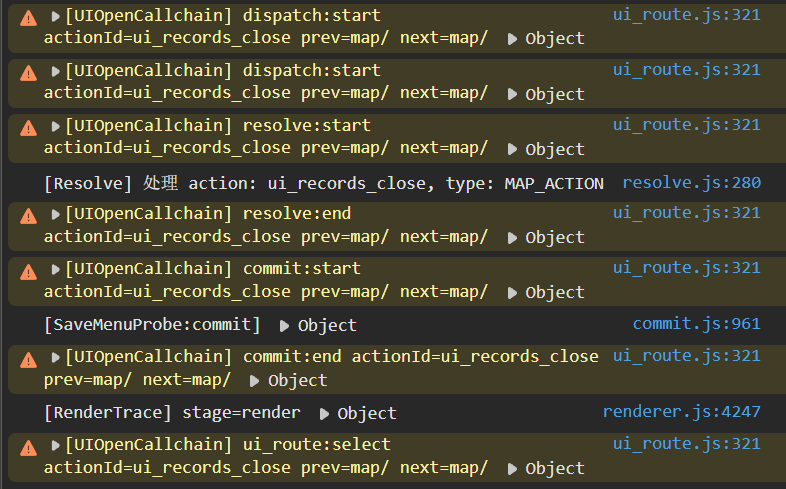The height and width of the screenshot is (489, 786).
Task: Open ui_route.js:321 link on topmost dispatch:start row
Action: [x=687, y=15]
